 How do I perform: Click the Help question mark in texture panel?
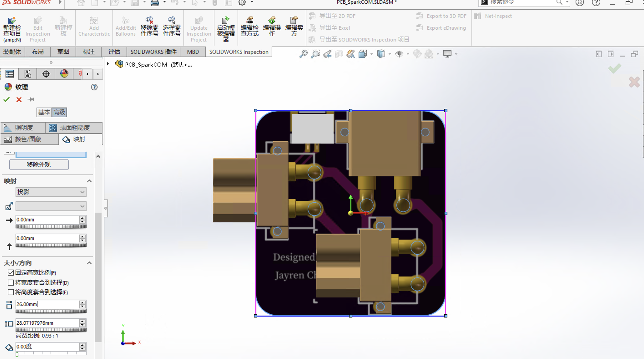pos(94,87)
